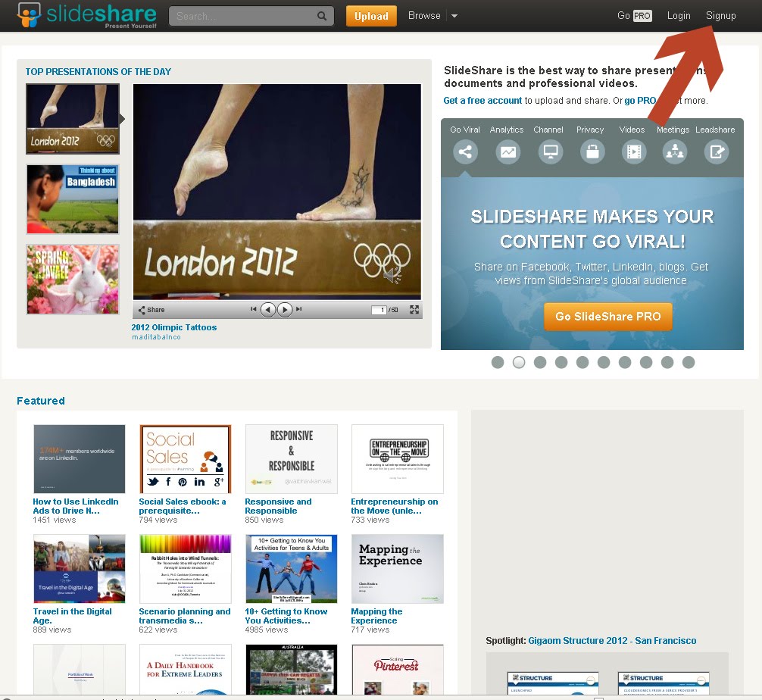This screenshot has width=762, height=700.
Task: Open Travel in the Digital Age link
Action: (x=72, y=616)
